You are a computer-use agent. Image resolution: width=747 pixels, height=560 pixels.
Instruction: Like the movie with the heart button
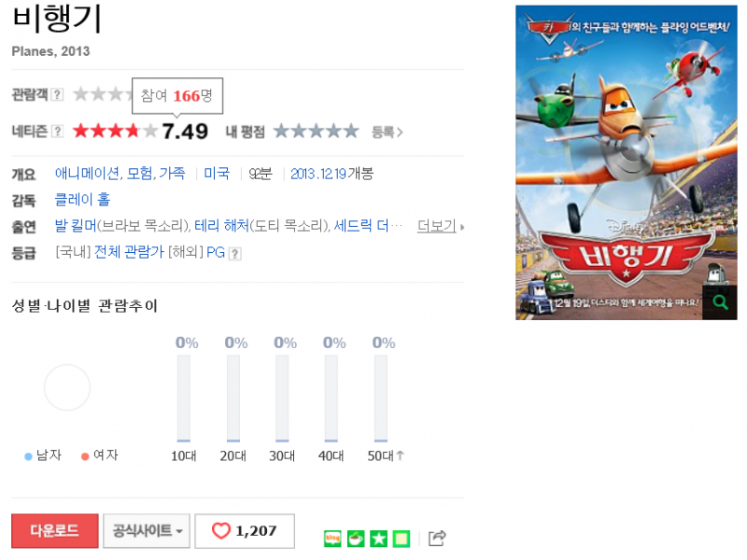pyautogui.click(x=245, y=530)
